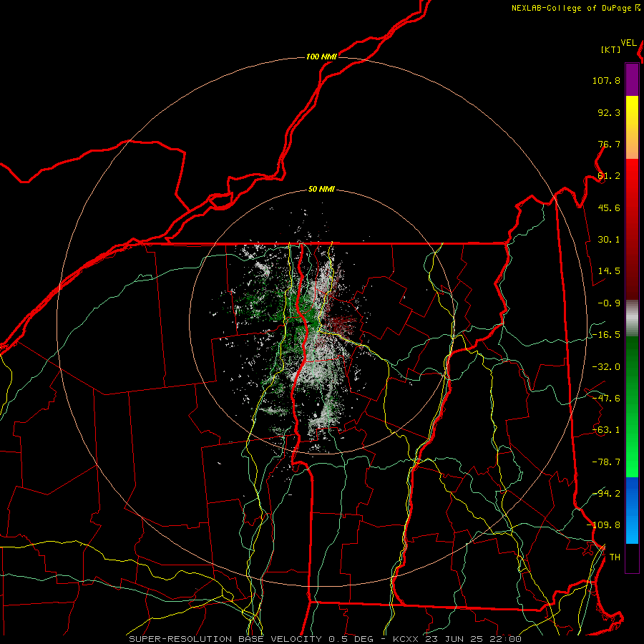Click the red segment of the color bar
The image size is (644, 644).
(632, 229)
